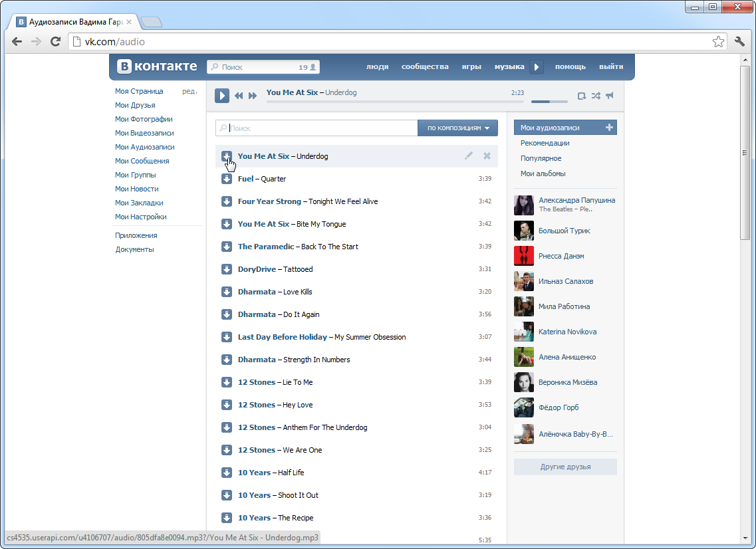756x549 pixels.
Task: Click the download icon for We Are One
Action: pyautogui.click(x=227, y=450)
